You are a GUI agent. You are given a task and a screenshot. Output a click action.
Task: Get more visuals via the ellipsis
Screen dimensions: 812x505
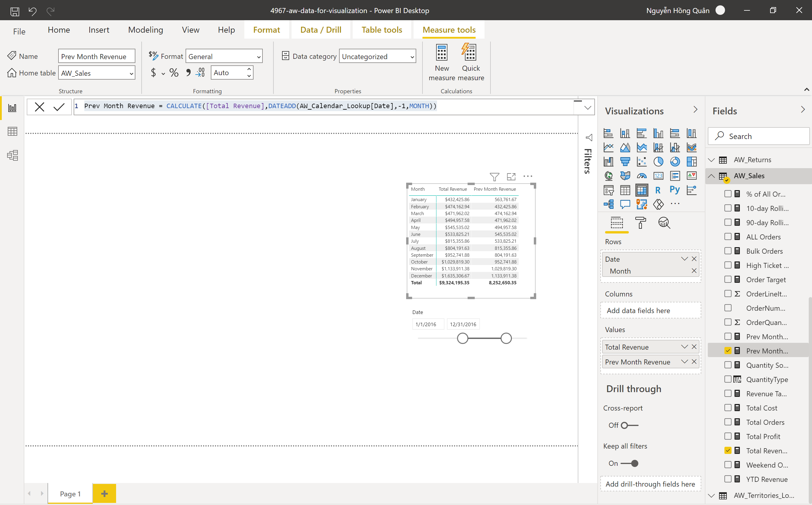coord(675,204)
